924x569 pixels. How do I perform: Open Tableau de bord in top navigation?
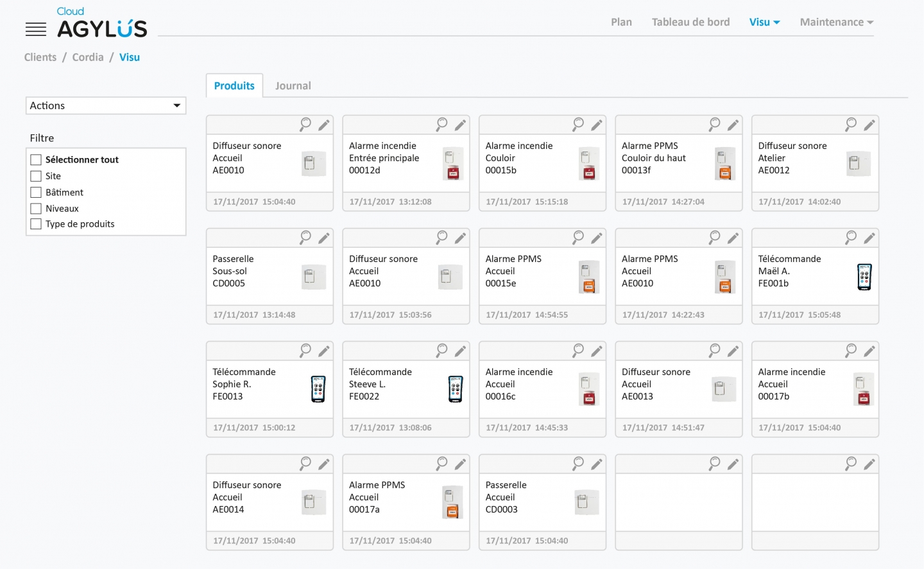[690, 22]
